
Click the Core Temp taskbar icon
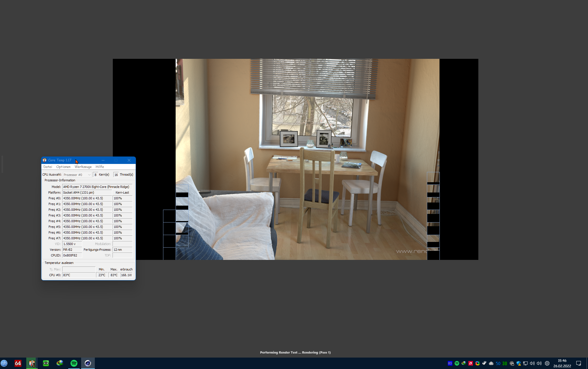32,363
